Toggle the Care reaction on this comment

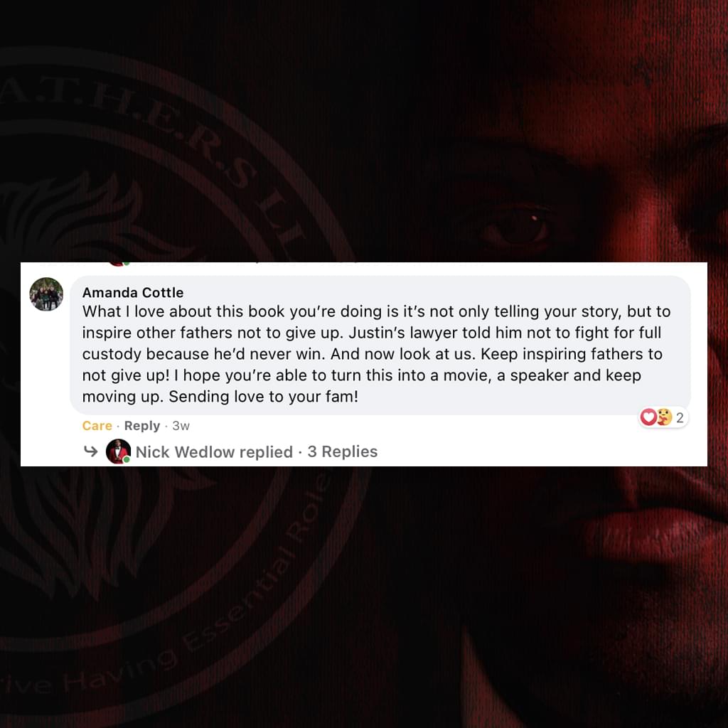tap(97, 426)
